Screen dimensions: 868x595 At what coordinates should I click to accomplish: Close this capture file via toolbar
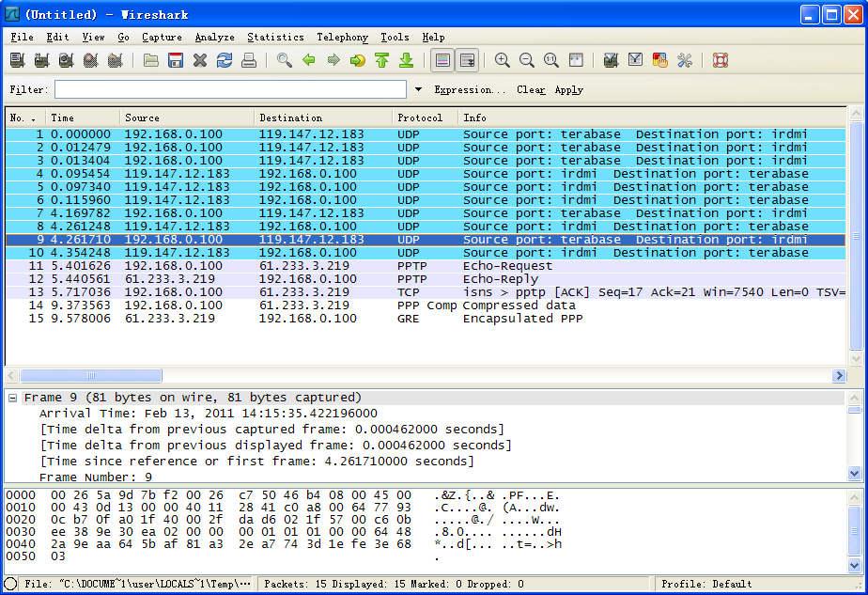coord(200,60)
